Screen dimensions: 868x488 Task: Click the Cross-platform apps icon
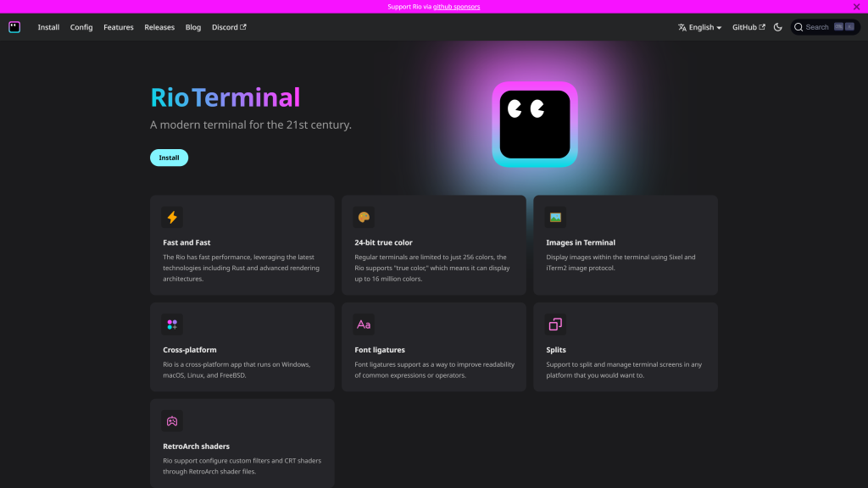pos(172,324)
